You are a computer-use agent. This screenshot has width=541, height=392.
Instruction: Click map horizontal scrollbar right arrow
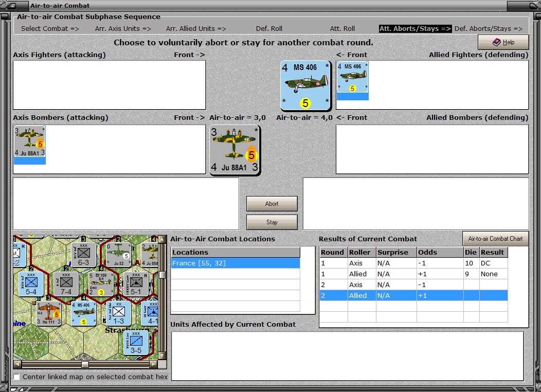[x=154, y=364]
